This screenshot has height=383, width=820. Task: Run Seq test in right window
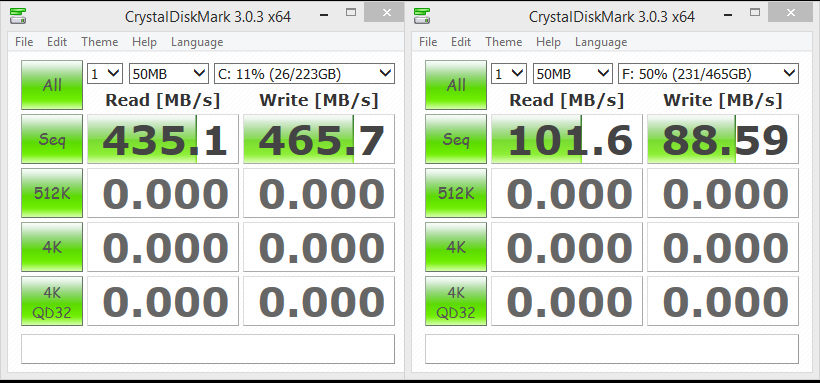pyautogui.click(x=455, y=139)
